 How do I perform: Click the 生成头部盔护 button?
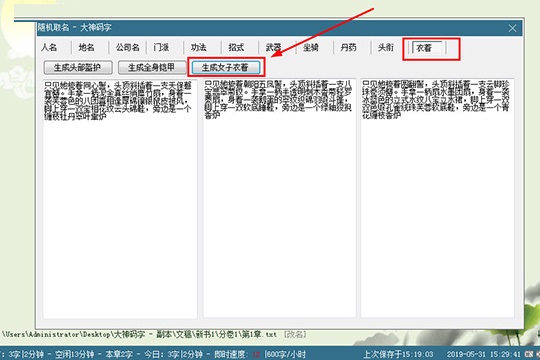[x=78, y=68]
